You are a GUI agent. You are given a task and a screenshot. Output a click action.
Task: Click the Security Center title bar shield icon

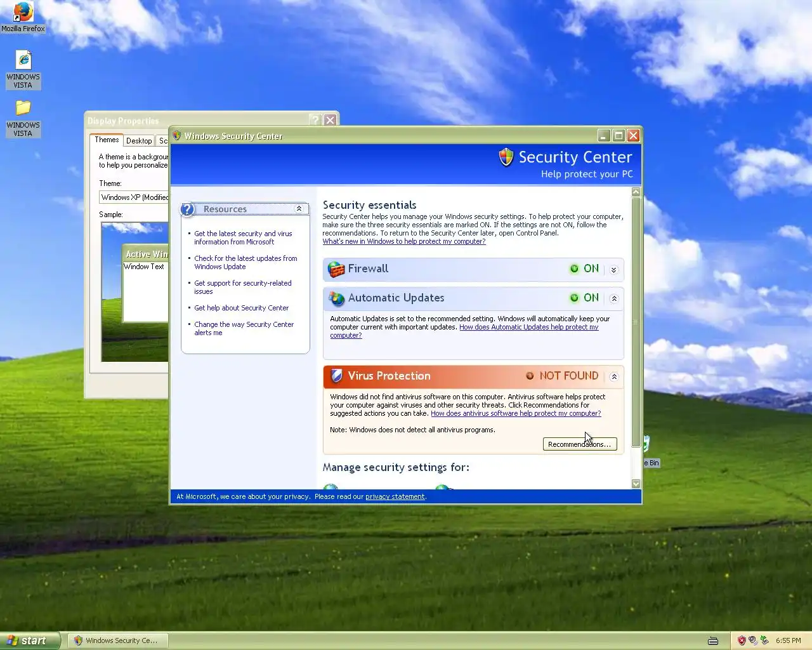coord(177,136)
